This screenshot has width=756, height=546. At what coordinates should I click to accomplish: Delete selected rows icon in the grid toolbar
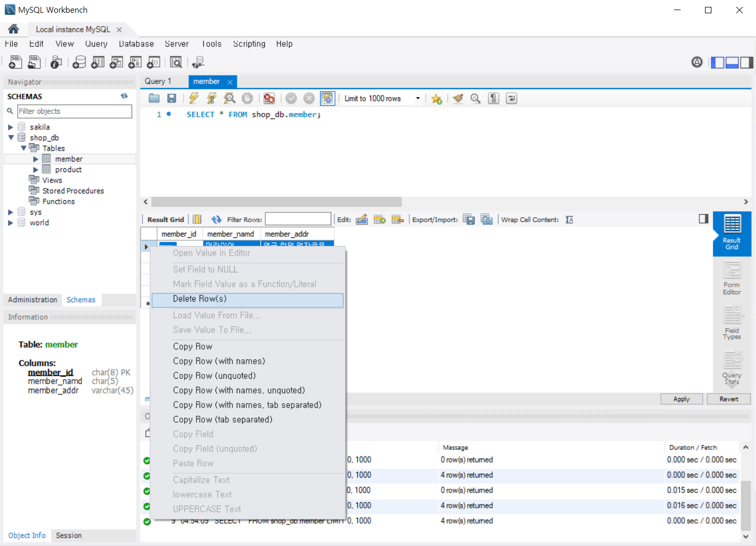pyautogui.click(x=398, y=219)
